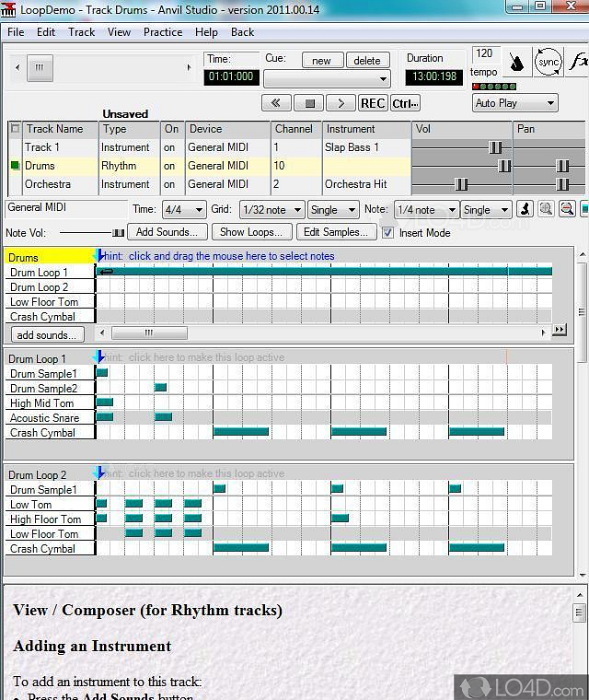
Task: Open the Auto Play dropdown
Action: pos(514,103)
